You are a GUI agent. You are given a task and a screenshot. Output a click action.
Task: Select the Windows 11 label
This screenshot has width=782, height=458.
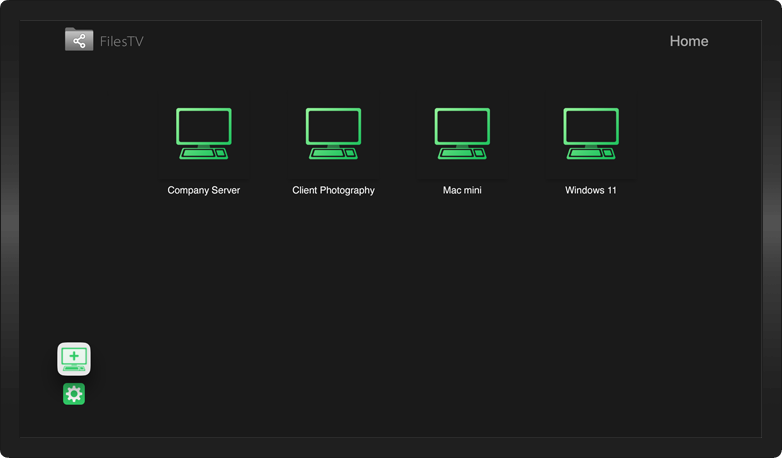pos(591,190)
